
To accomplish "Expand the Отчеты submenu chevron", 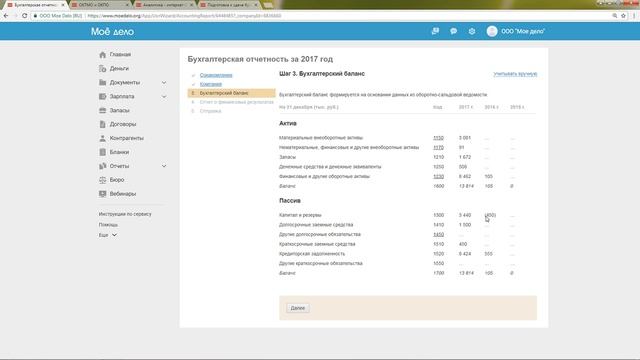I will coord(164,166).
